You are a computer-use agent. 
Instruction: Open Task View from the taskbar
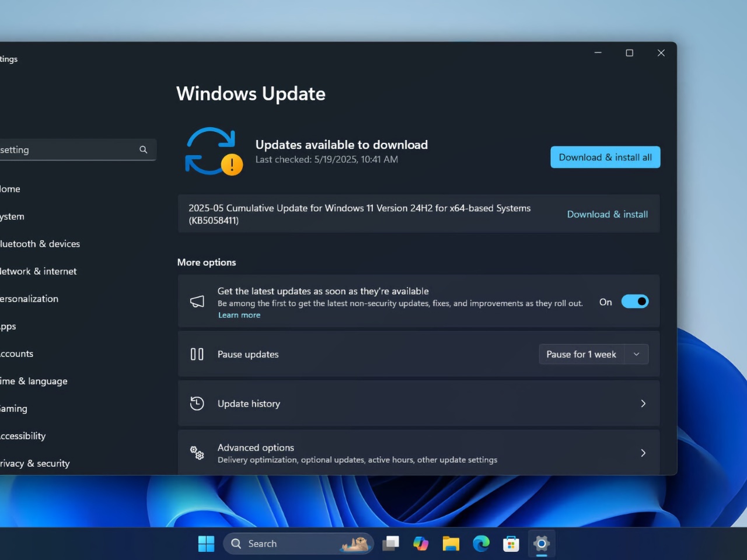390,544
